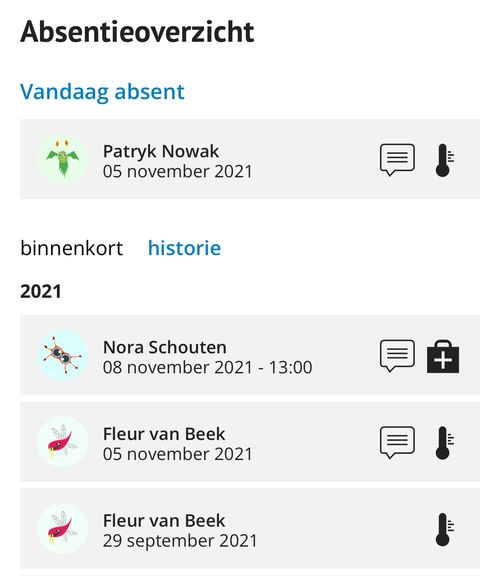Viewport: 500px width, 576px height.
Task: Open comment icon on Fleur van Beek 05 november
Action: click(397, 442)
